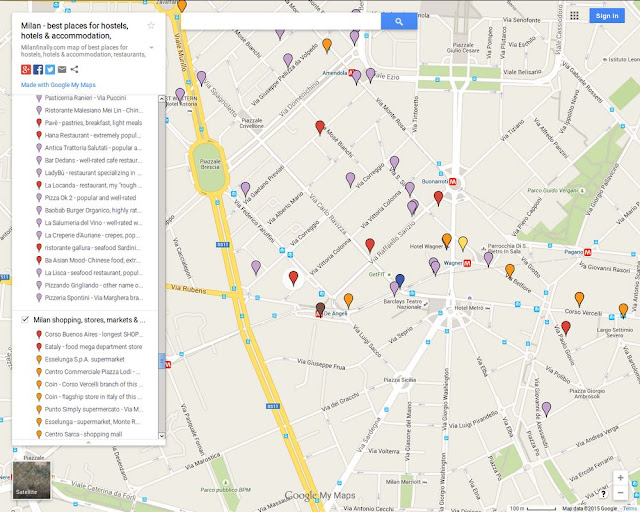Expand the map description dropdown arrow
This screenshot has width=640, height=512.
point(151,48)
